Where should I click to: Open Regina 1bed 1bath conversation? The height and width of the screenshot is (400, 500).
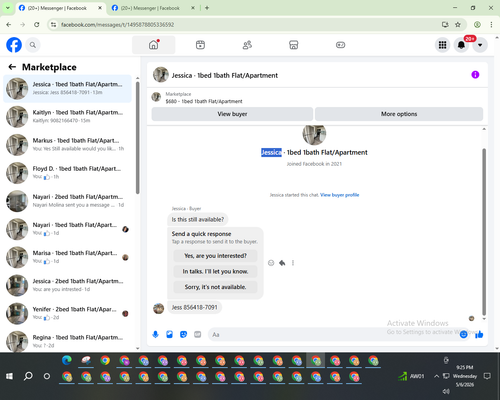[x=67, y=341]
